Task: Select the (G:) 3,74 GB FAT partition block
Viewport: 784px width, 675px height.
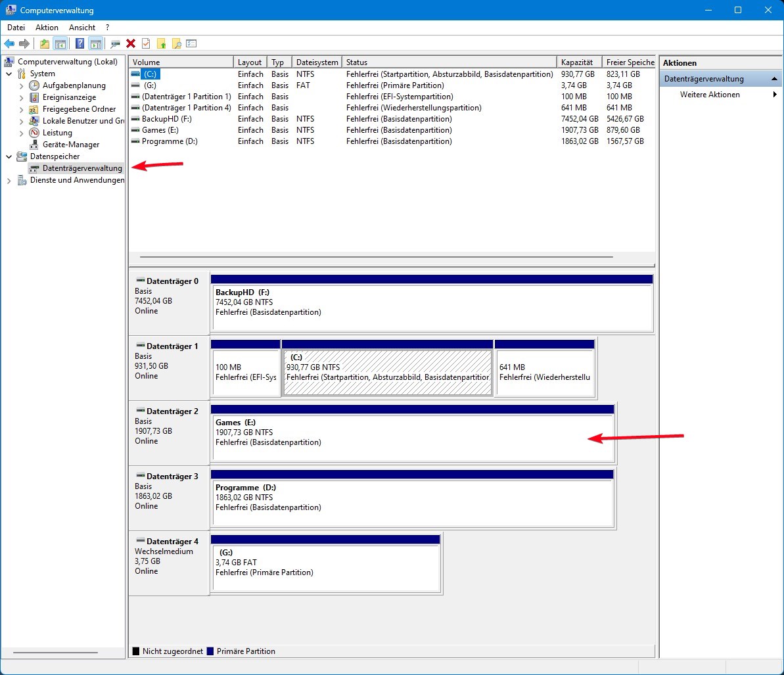Action: (325, 563)
